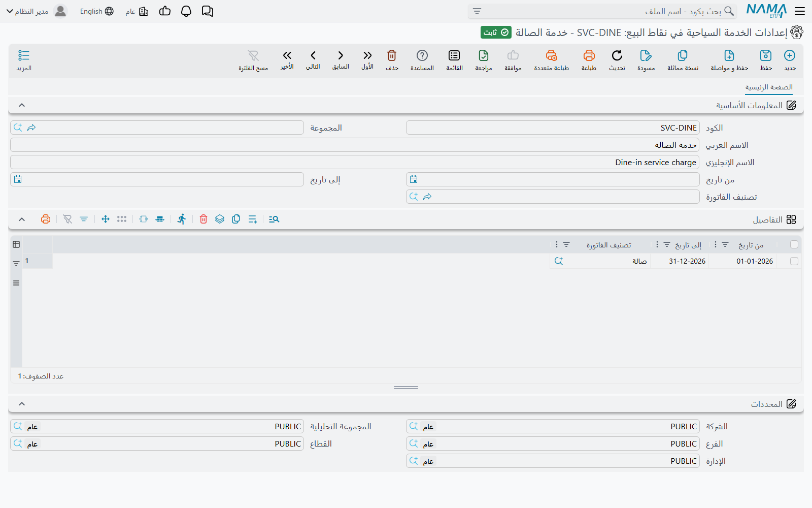Click the المزيد (More) button
The height and width of the screenshot is (508, 812).
[x=24, y=60]
